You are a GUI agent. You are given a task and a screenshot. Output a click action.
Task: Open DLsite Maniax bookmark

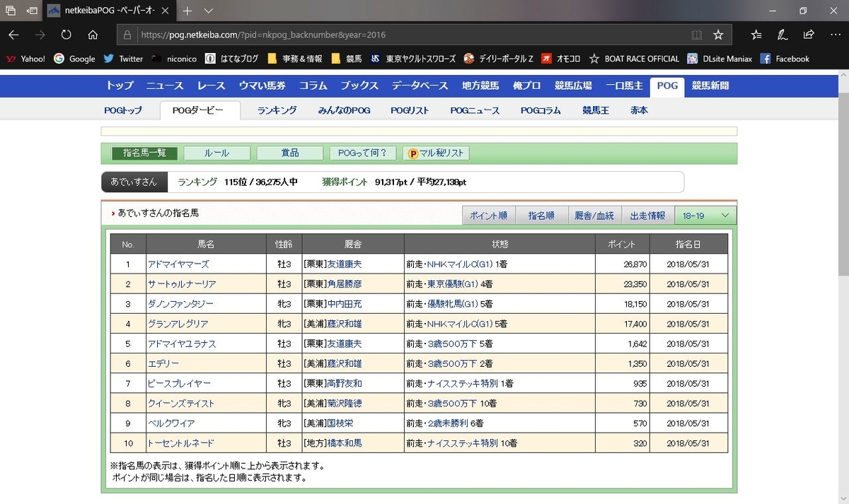[719, 59]
